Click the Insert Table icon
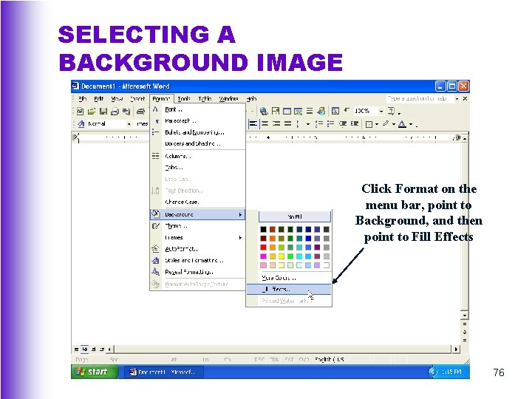This screenshot has height=399, width=532. (287, 111)
